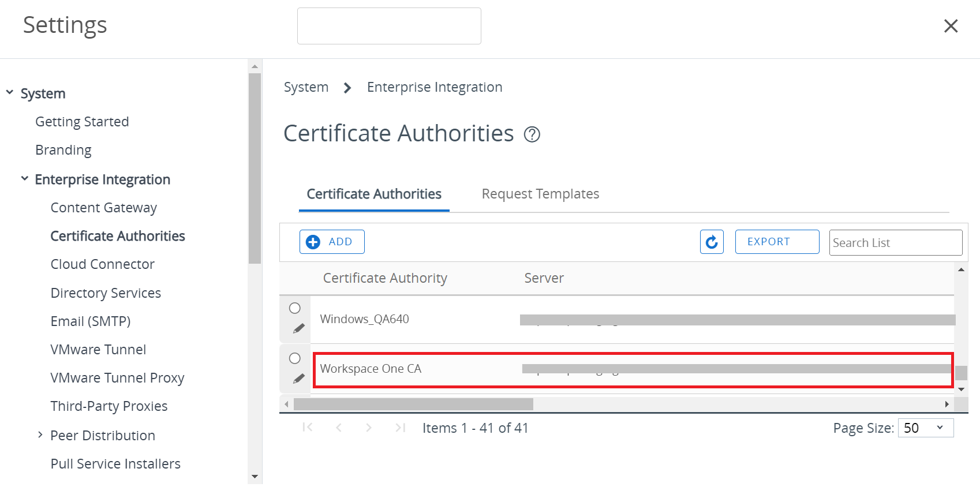This screenshot has height=487, width=980.
Task: Edit Workspace One CA using pencil icon
Action: click(298, 379)
